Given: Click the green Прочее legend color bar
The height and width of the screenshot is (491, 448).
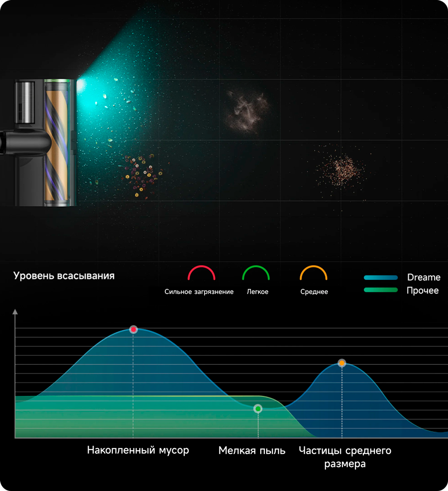Looking at the screenshot, I should [x=381, y=290].
